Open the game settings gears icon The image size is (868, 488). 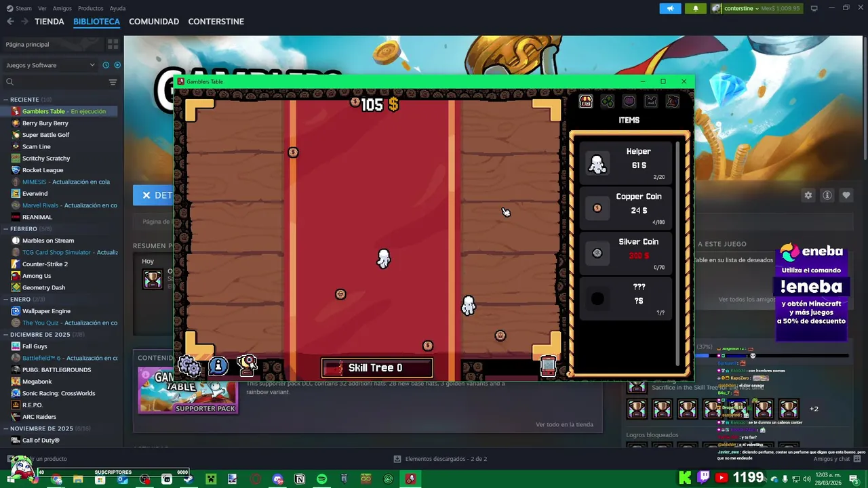click(x=189, y=367)
